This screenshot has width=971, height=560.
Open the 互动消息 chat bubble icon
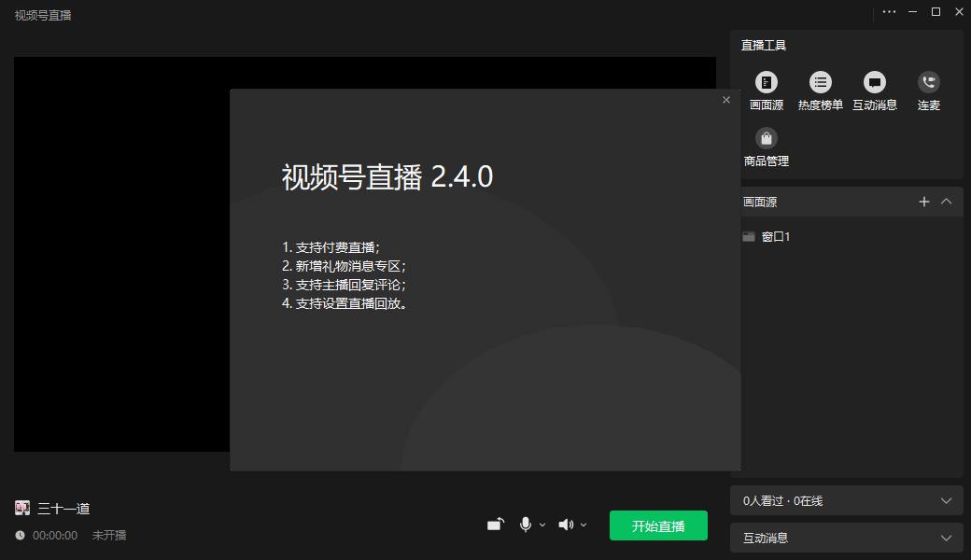pyautogui.click(x=875, y=82)
